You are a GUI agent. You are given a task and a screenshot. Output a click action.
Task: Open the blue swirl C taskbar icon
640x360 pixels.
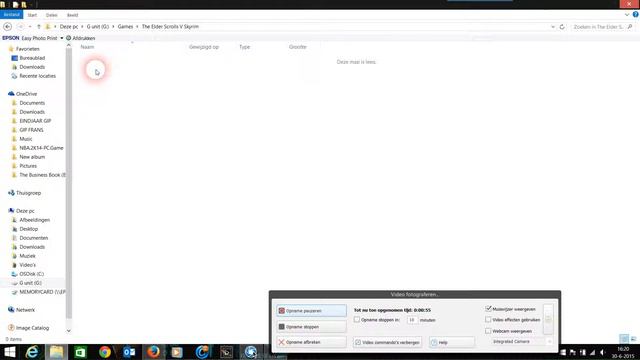(x=202, y=352)
